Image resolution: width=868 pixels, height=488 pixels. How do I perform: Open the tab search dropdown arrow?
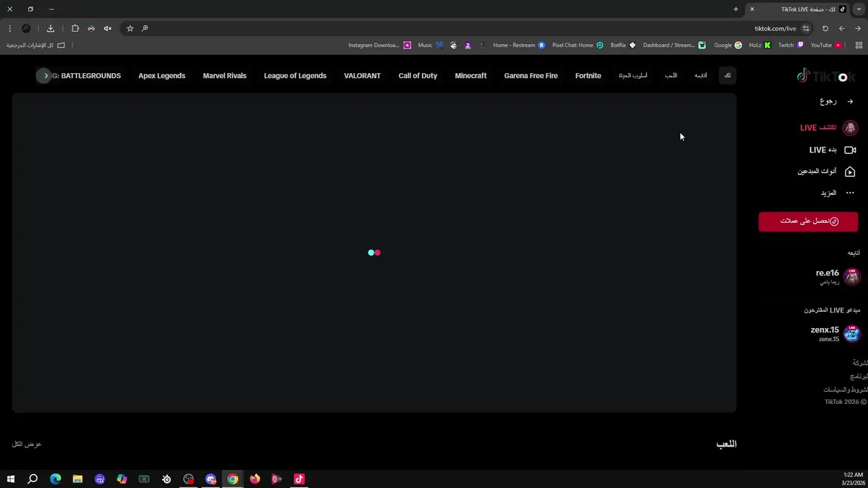859,9
